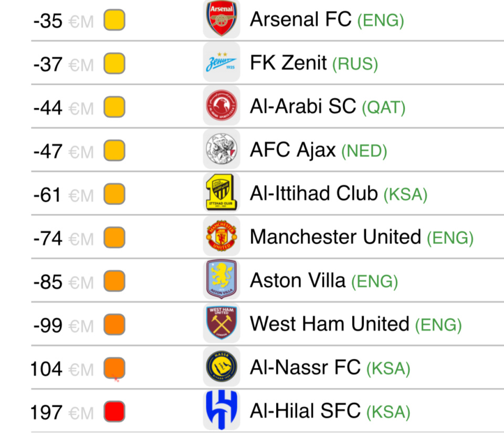Click the West Ham United crest
504x435 pixels.
(221, 325)
